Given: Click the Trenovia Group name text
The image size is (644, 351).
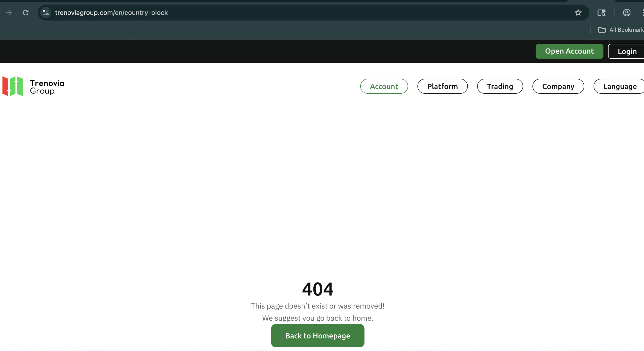Looking at the screenshot, I should 47,87.
